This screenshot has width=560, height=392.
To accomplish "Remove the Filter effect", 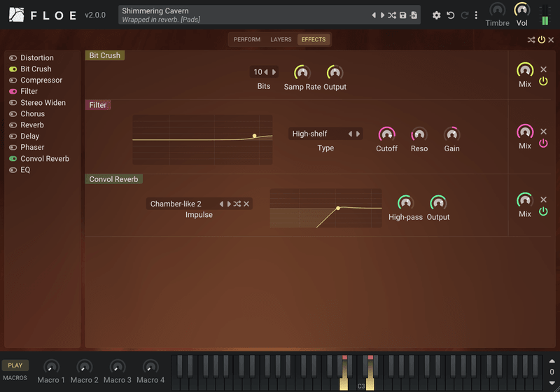I will click(544, 132).
